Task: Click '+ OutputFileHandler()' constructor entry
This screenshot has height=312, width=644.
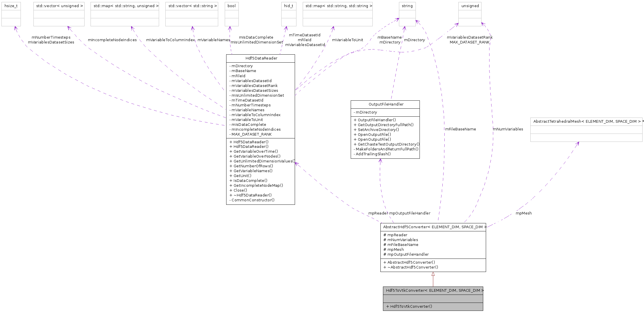Action: (375, 120)
